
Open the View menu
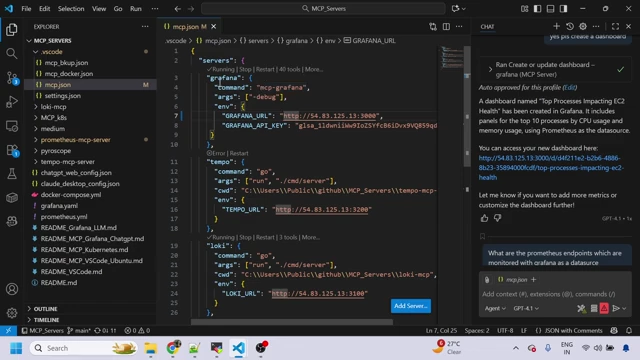tap(99, 9)
